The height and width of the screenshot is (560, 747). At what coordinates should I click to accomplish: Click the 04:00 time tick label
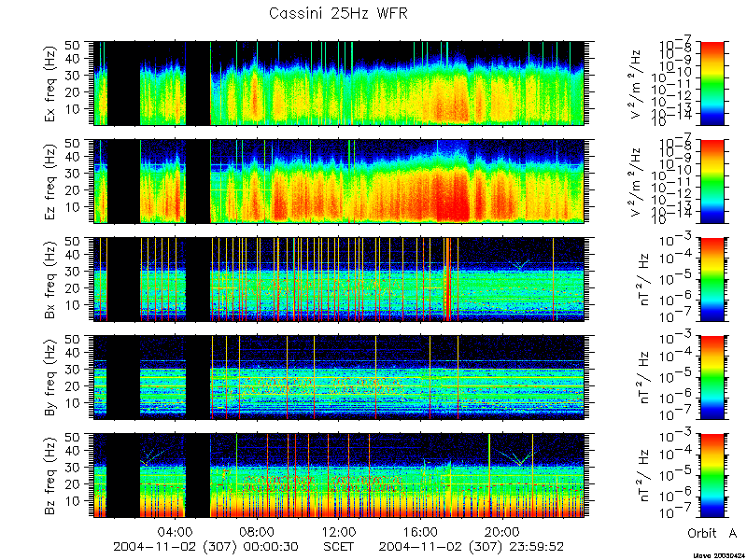pyautogui.click(x=176, y=531)
